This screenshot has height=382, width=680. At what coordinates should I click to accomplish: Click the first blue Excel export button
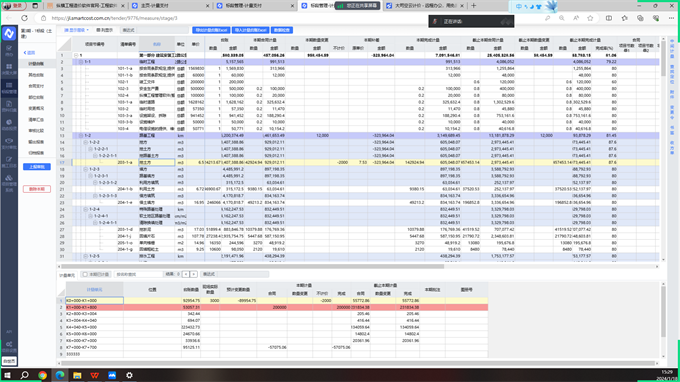(x=211, y=30)
